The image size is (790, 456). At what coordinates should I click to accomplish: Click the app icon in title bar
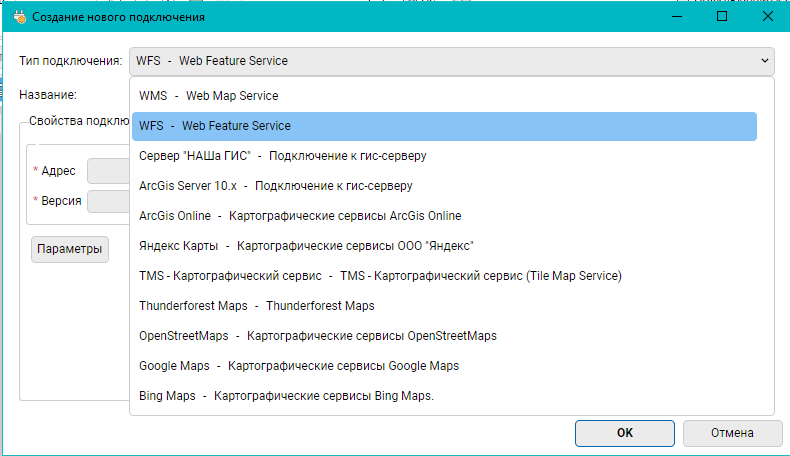[x=19, y=17]
